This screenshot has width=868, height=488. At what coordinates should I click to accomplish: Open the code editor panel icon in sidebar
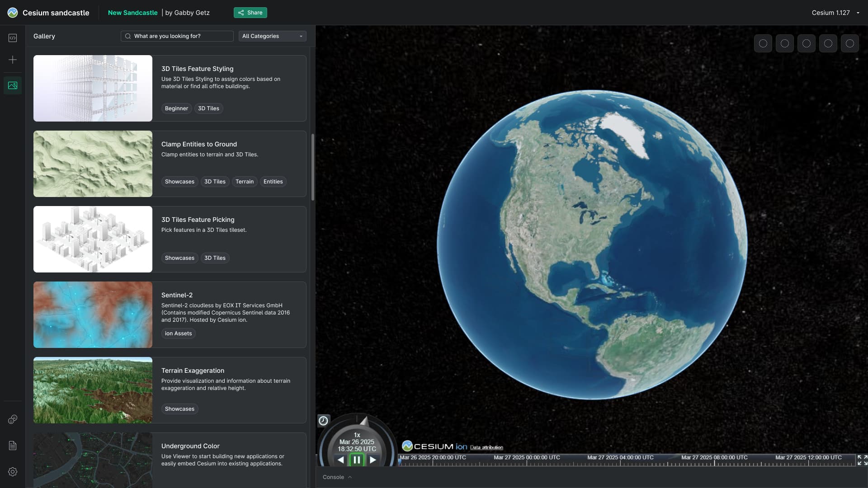(13, 38)
